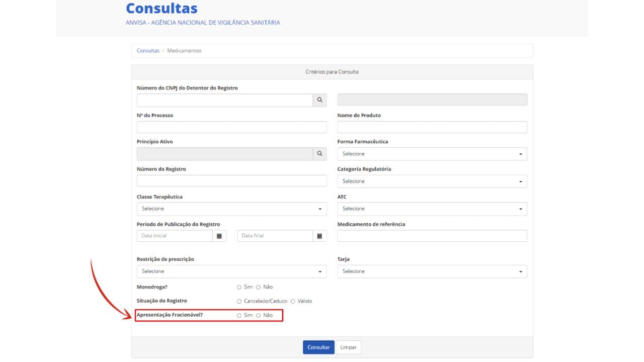Open the Data final calendar icon
Image resolution: width=644 pixels, height=362 pixels.
tap(319, 236)
